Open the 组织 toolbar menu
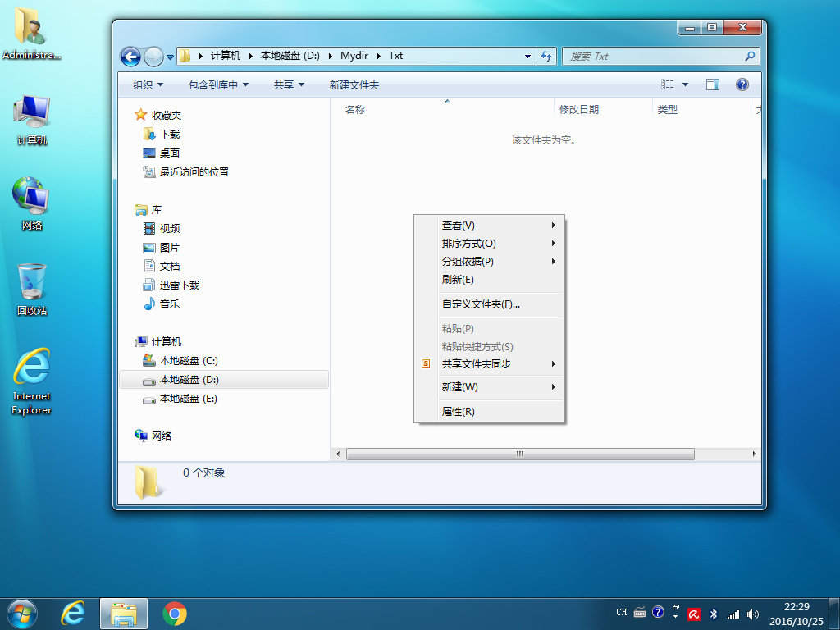The image size is (840, 630). pos(148,84)
